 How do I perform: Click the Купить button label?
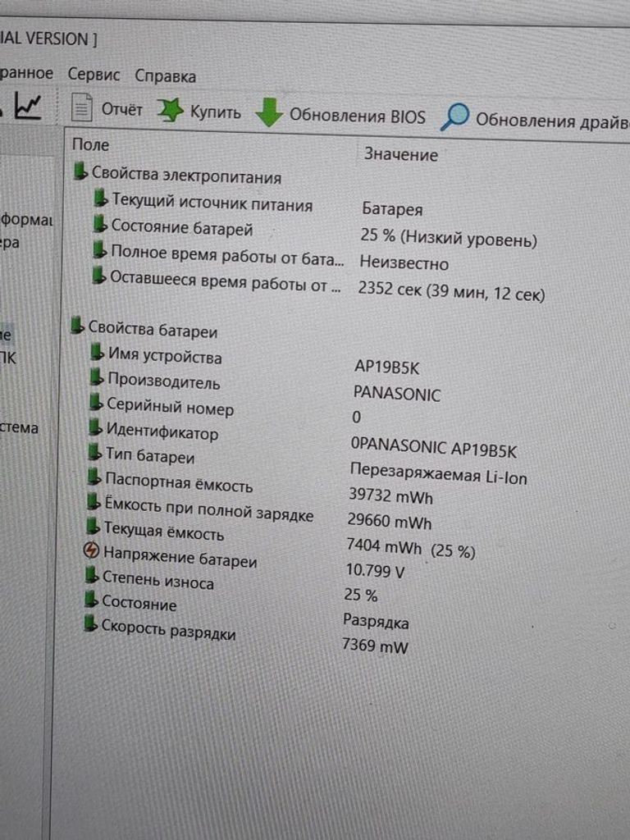coord(216,112)
